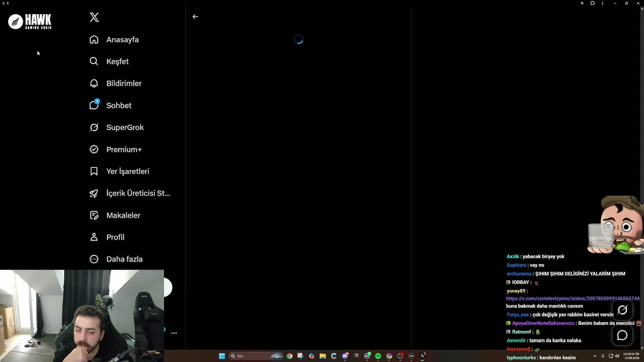Click the Daha fazla circle icon
The height and width of the screenshot is (362, 644).
pos(94,259)
